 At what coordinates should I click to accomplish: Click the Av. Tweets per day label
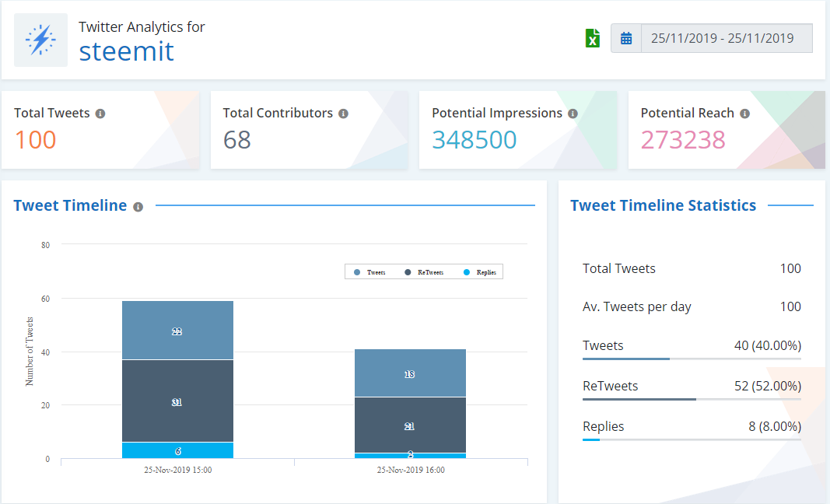pyautogui.click(x=637, y=307)
